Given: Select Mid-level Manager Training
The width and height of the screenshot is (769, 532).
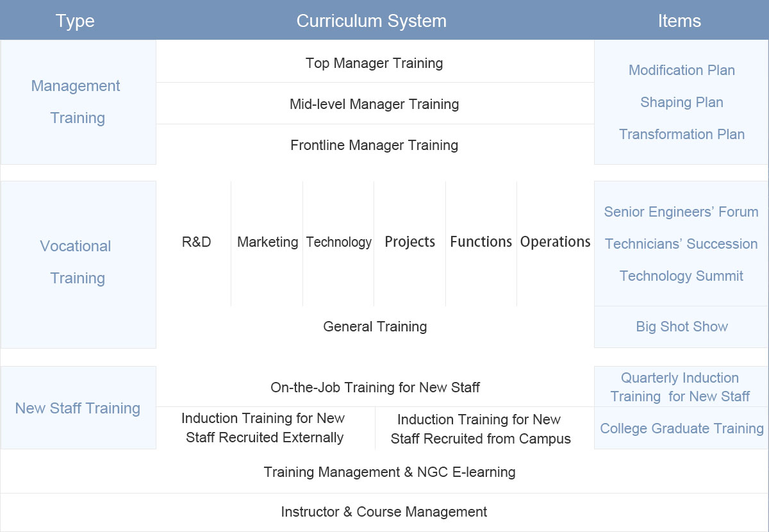Looking at the screenshot, I should coord(375,104).
